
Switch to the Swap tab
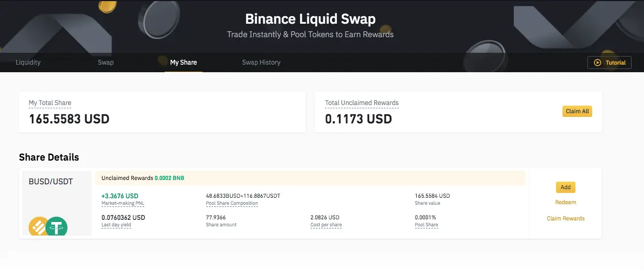point(106,63)
